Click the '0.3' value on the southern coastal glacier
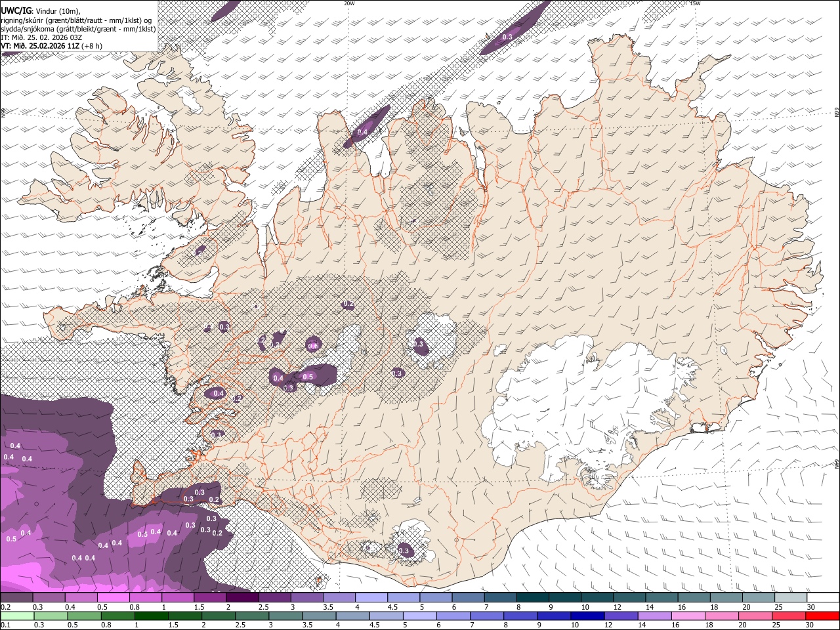This screenshot has width=840, height=630. point(404,551)
